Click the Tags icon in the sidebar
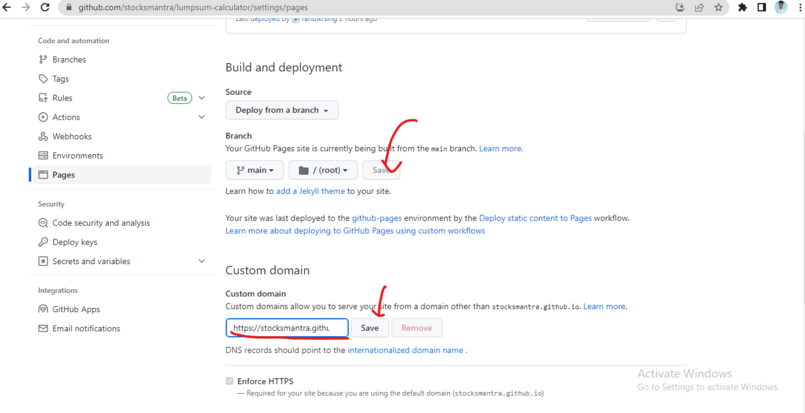 pos(43,79)
